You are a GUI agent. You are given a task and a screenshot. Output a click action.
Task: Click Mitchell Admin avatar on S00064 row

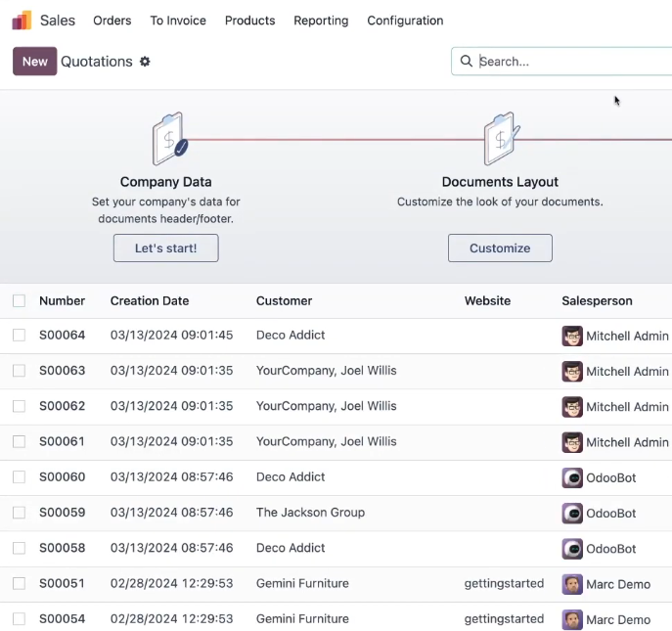pyautogui.click(x=572, y=336)
